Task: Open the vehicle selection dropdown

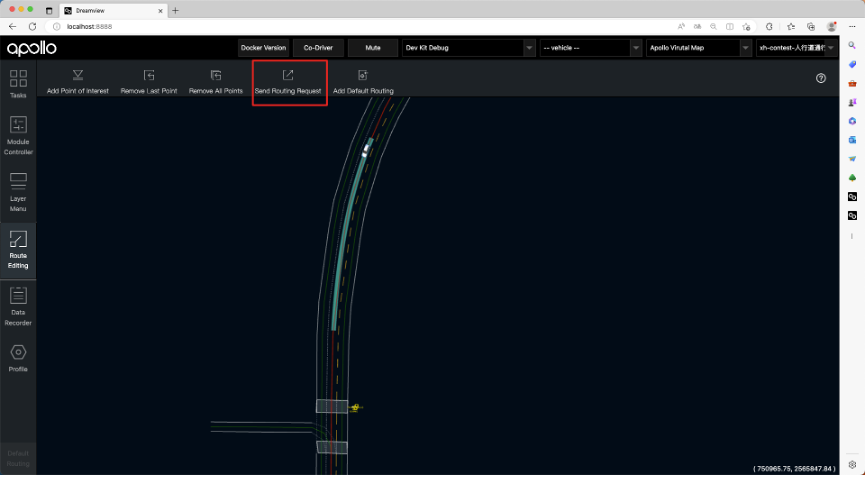Action: (590, 48)
